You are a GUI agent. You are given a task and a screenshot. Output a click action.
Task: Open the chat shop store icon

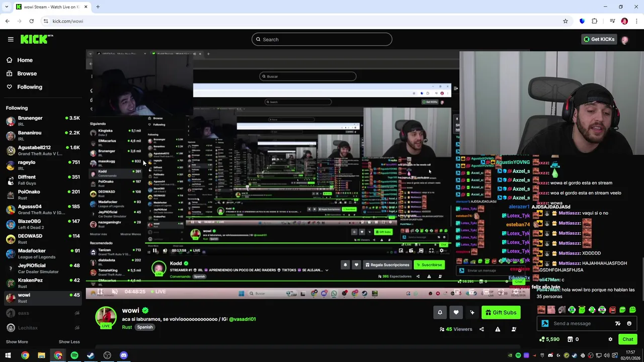570,339
